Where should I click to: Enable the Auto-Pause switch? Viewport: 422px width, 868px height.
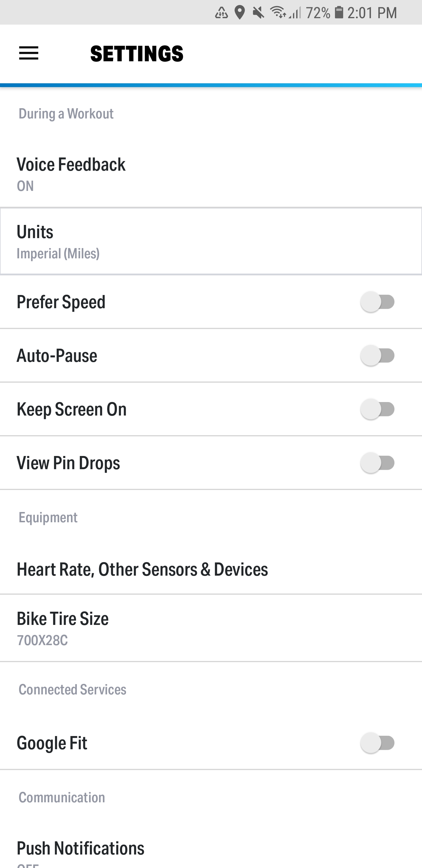[377, 355]
